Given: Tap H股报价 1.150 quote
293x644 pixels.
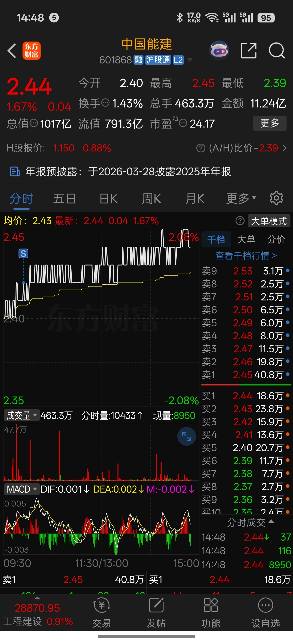Looking at the screenshot, I should click(x=64, y=148).
